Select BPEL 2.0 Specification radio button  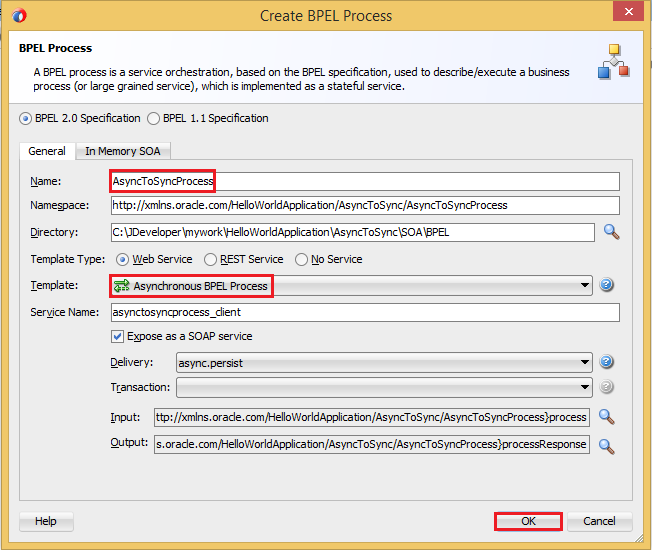(26, 119)
